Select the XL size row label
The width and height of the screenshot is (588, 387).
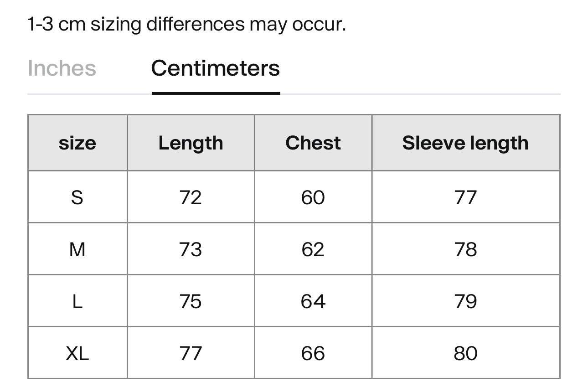coord(77,353)
